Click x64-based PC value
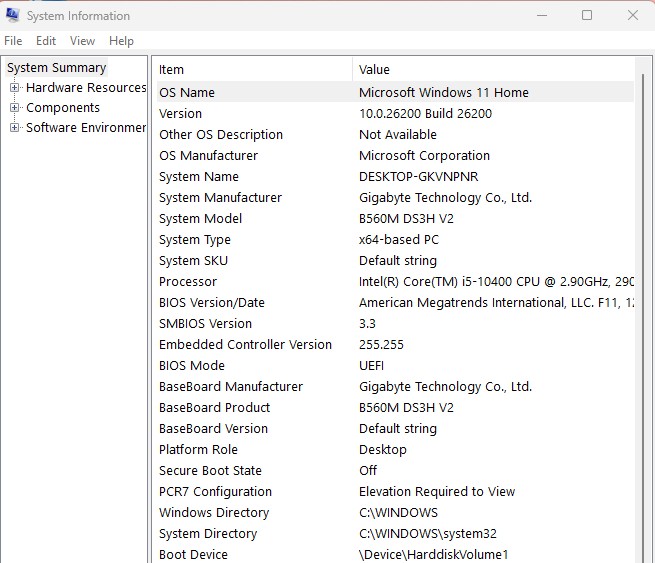The image size is (655, 563). pyautogui.click(x=399, y=240)
